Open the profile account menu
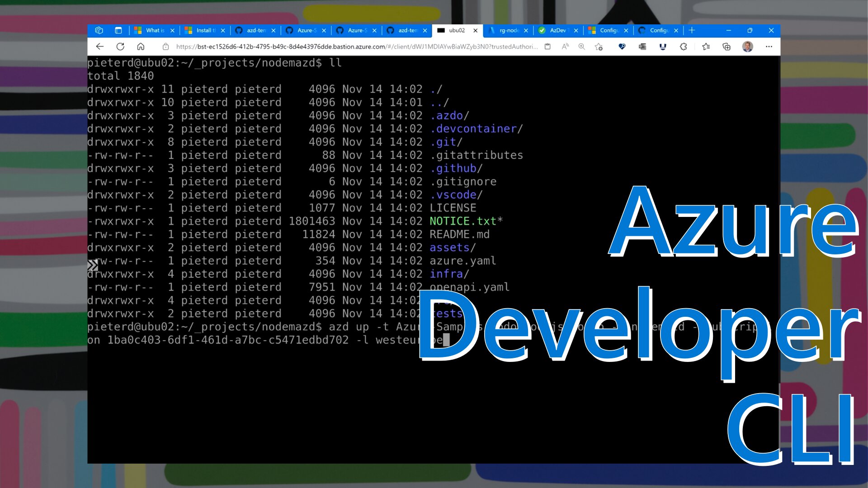The width and height of the screenshot is (868, 488). pos(747,47)
